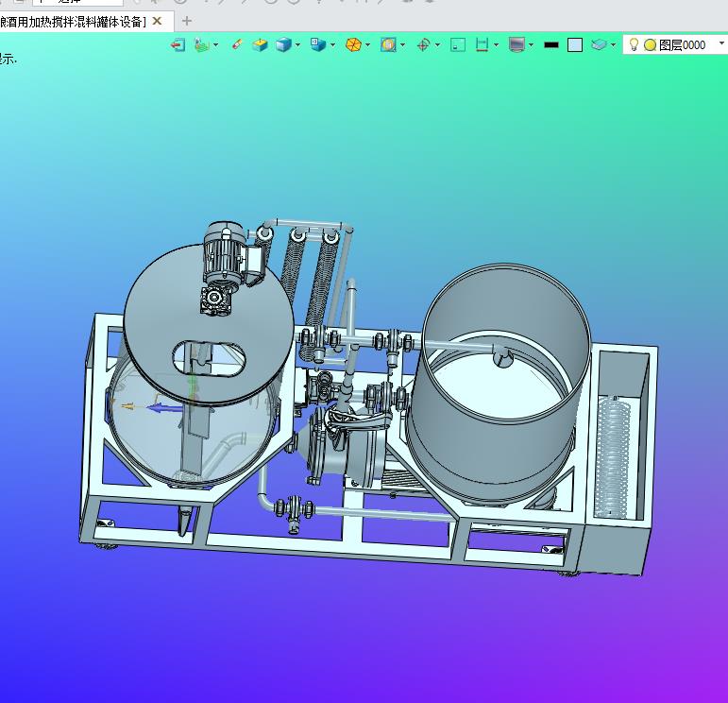Screen dimensions: 728x703
Task: Open the sketch plane tool icon
Action: click(201, 44)
